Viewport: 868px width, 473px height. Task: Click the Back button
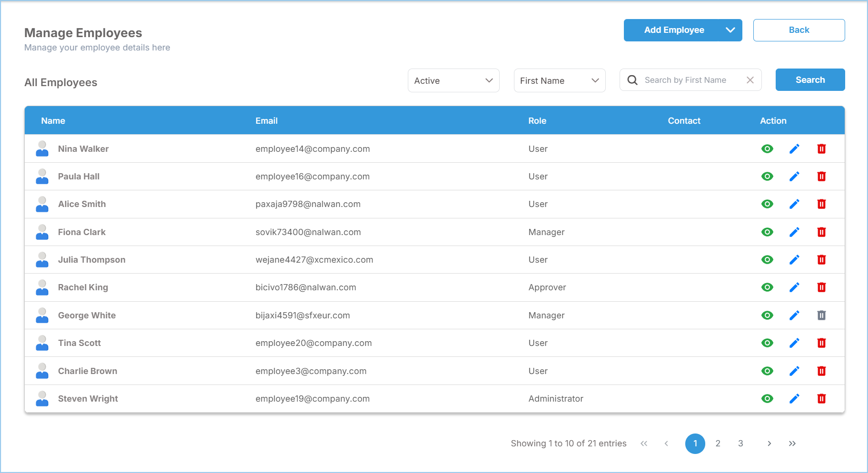(x=799, y=30)
